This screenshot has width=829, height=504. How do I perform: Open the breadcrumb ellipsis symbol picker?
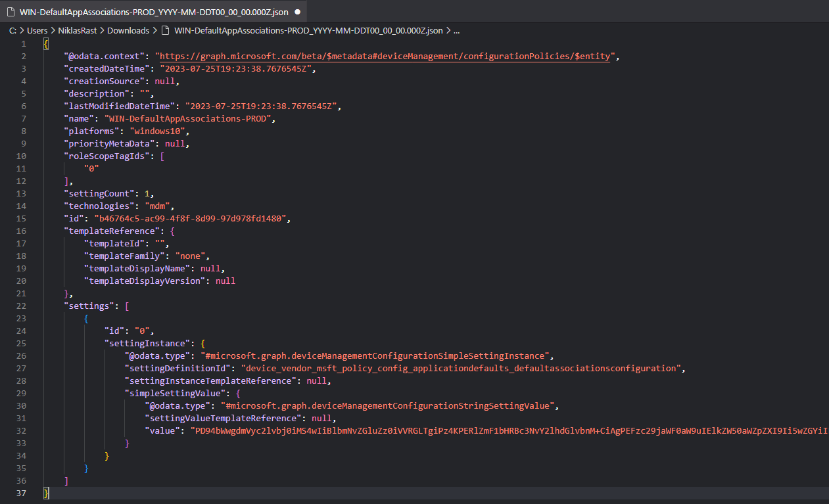click(456, 30)
